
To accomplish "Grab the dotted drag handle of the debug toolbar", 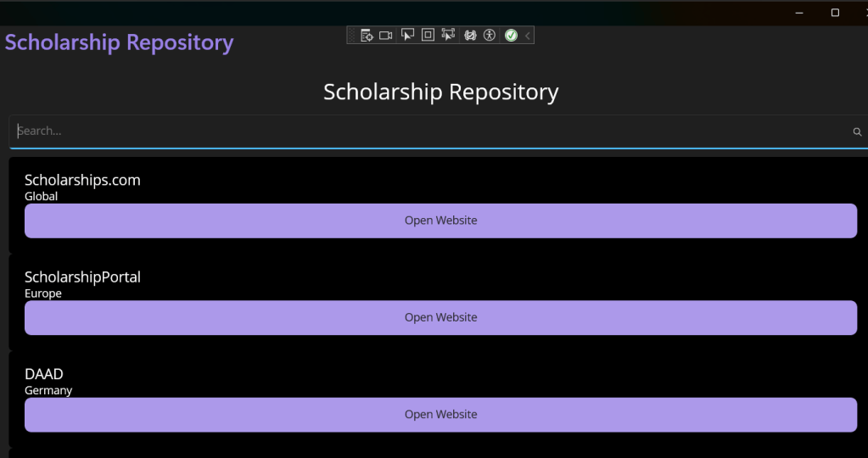I will click(352, 36).
